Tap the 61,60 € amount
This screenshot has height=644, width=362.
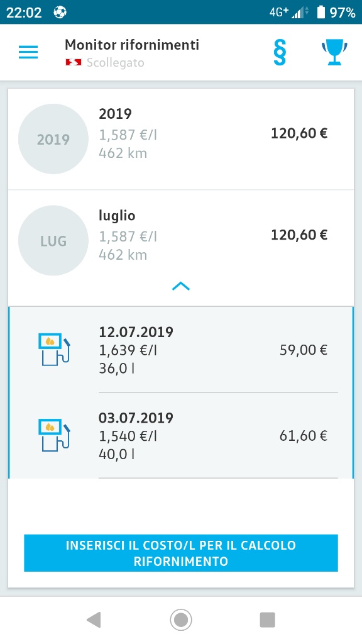coord(304,436)
